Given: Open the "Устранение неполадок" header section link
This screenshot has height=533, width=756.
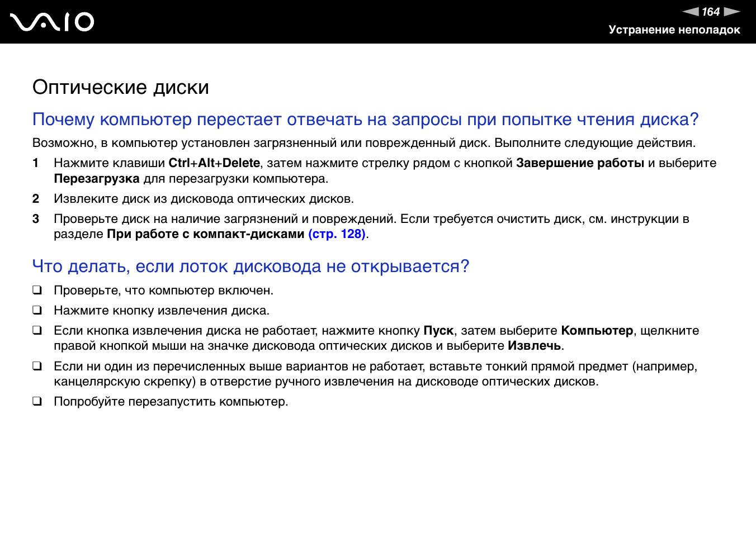Looking at the screenshot, I should 674,30.
